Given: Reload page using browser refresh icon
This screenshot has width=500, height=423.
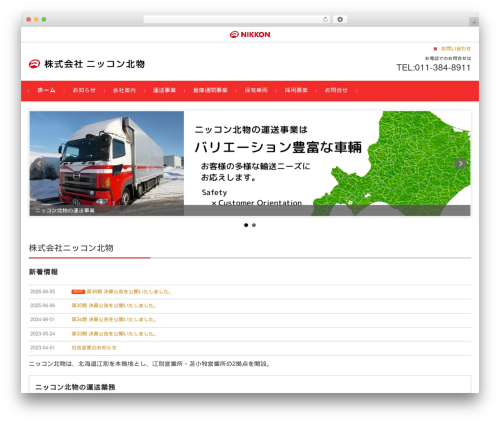Looking at the screenshot, I should [x=325, y=20].
